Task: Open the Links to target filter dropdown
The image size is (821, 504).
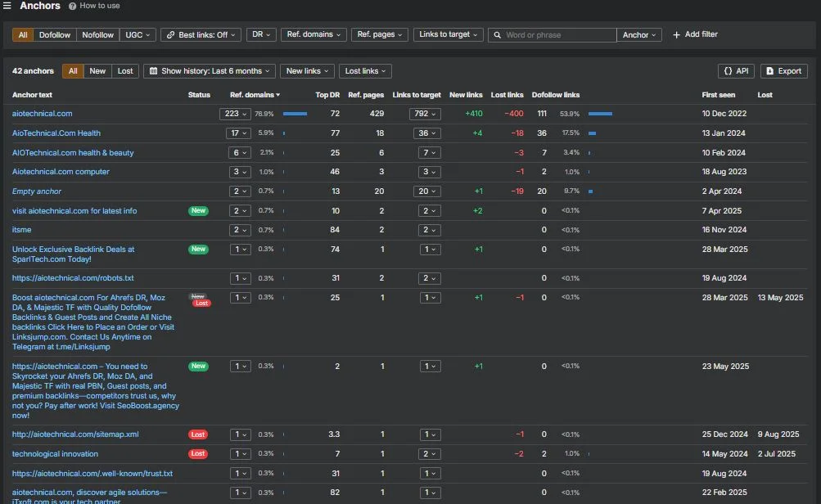Action: [449, 34]
